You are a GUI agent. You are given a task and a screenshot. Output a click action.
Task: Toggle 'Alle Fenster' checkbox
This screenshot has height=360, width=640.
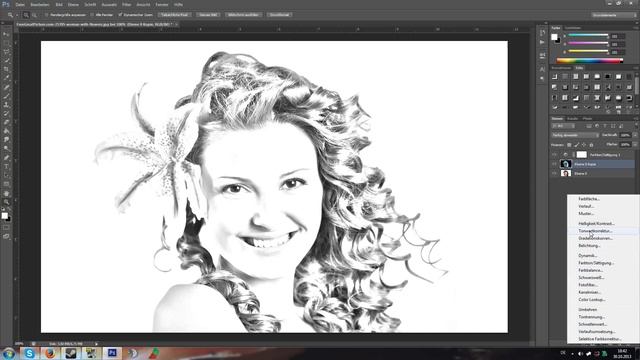tap(92, 15)
